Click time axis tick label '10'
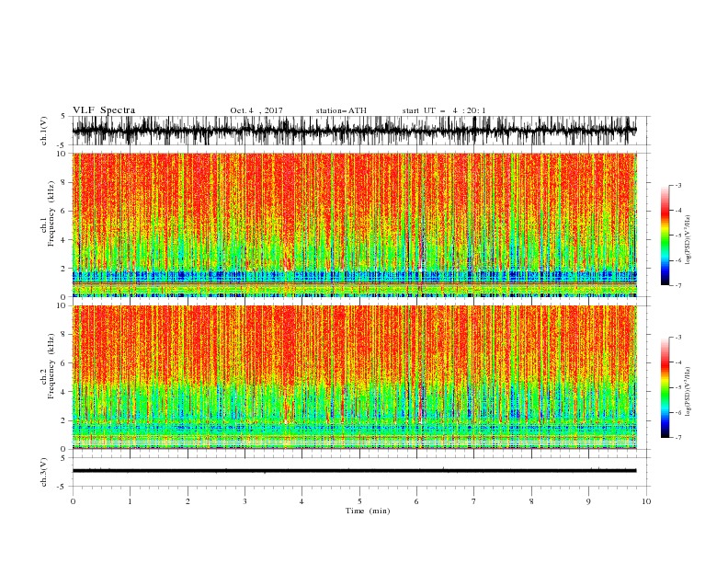 (x=646, y=501)
